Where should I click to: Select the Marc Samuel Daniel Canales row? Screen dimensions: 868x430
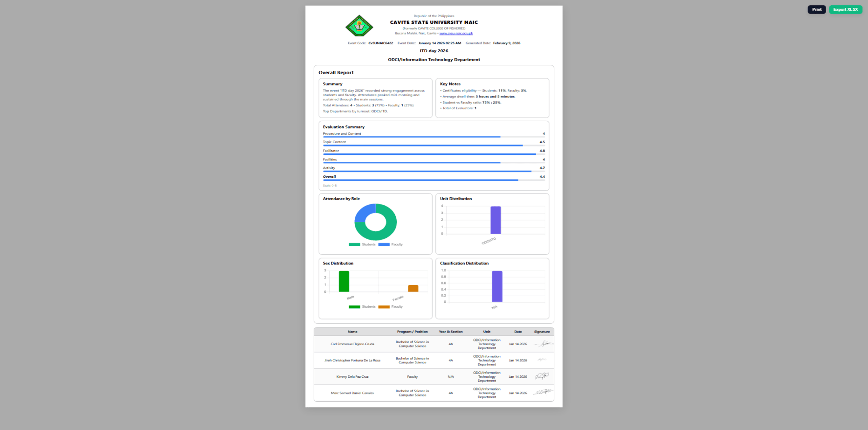pos(434,393)
